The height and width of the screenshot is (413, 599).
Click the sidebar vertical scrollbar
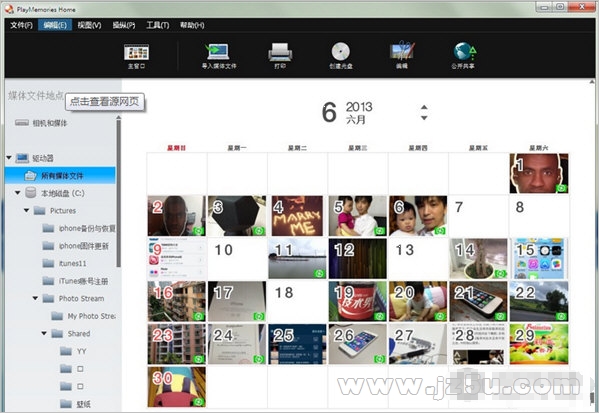tap(118, 193)
